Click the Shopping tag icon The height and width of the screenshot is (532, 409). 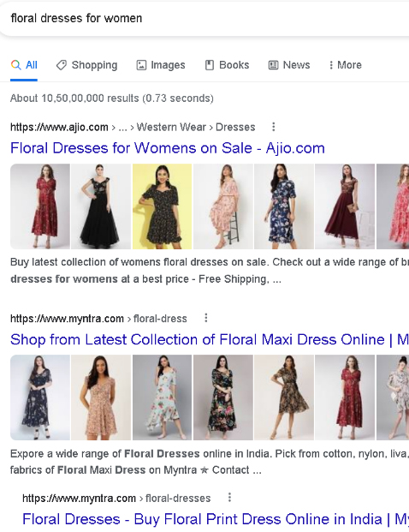(x=62, y=65)
